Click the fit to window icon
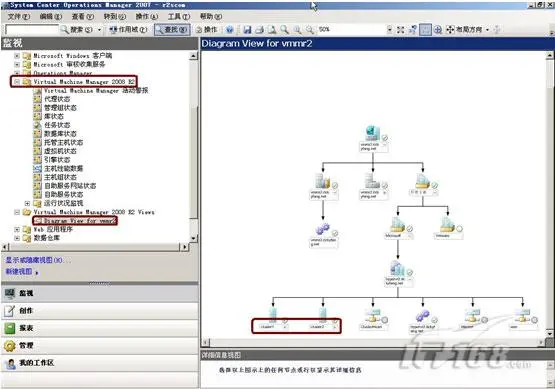 (x=400, y=30)
